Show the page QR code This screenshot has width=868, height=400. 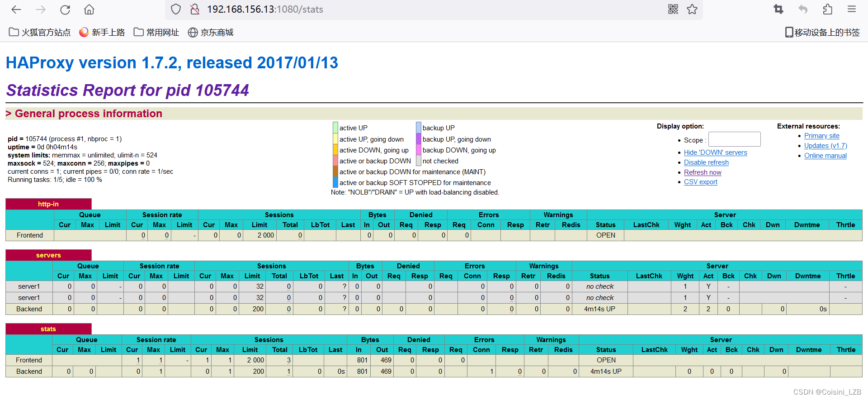(x=673, y=10)
